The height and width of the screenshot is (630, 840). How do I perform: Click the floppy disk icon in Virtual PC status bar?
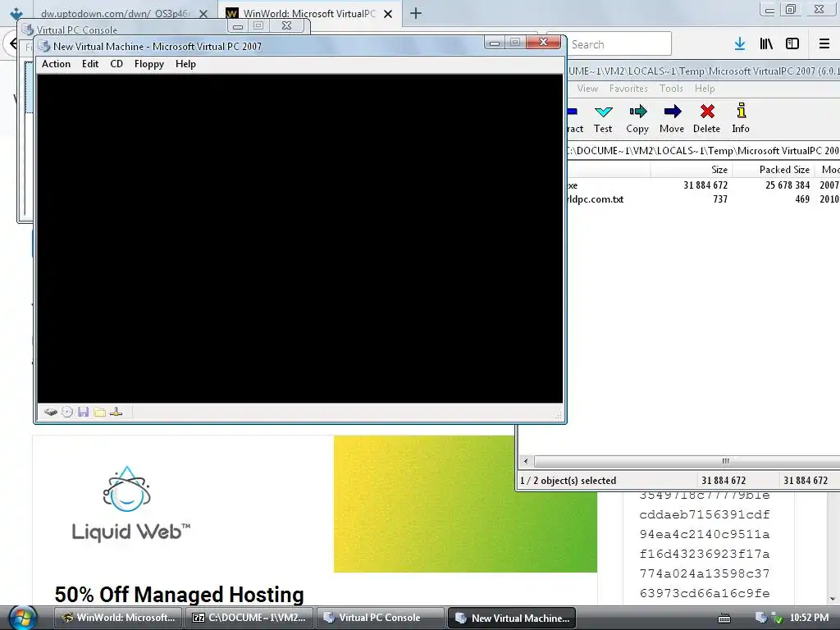(x=83, y=412)
